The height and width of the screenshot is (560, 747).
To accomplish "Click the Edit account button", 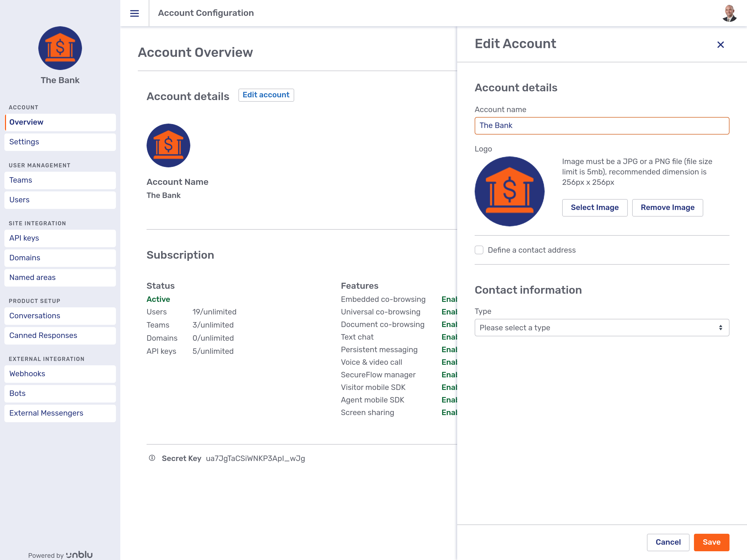I will point(266,95).
